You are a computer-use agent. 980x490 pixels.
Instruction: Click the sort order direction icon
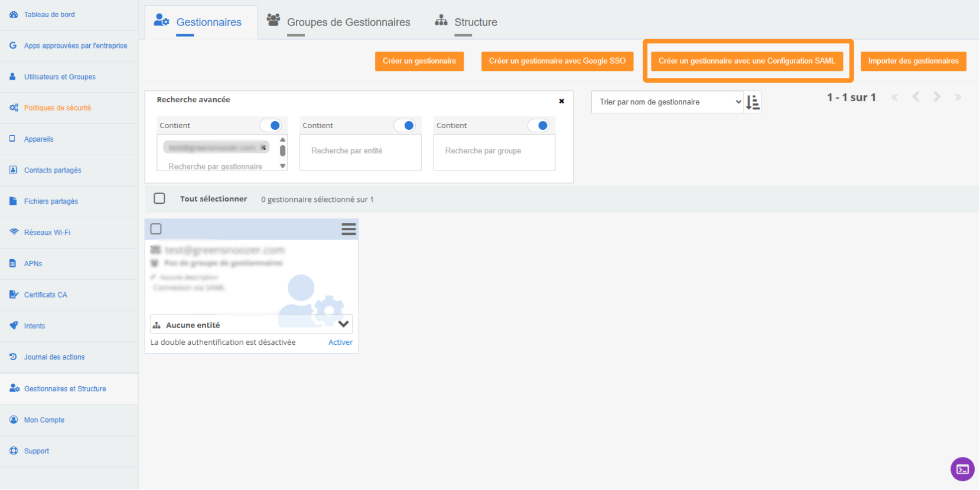[x=753, y=102]
